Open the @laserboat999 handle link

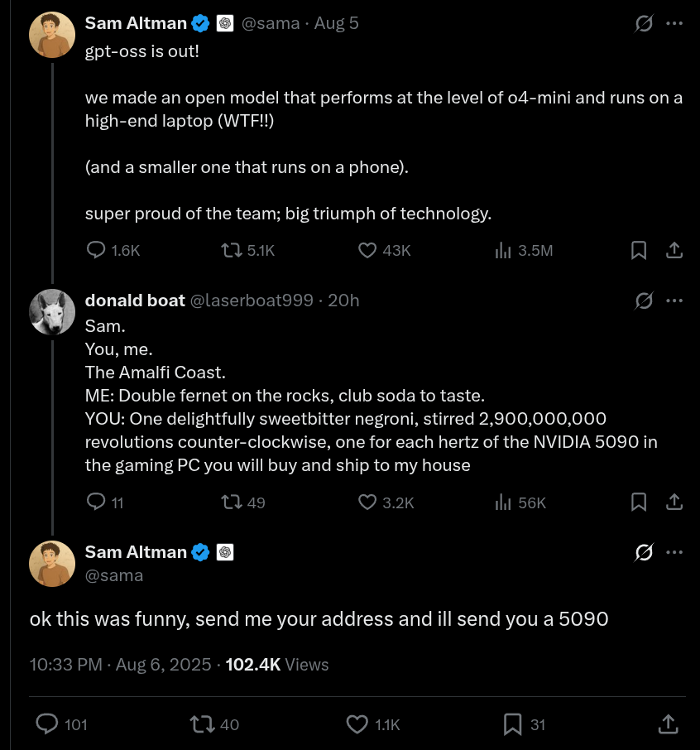tap(252, 300)
